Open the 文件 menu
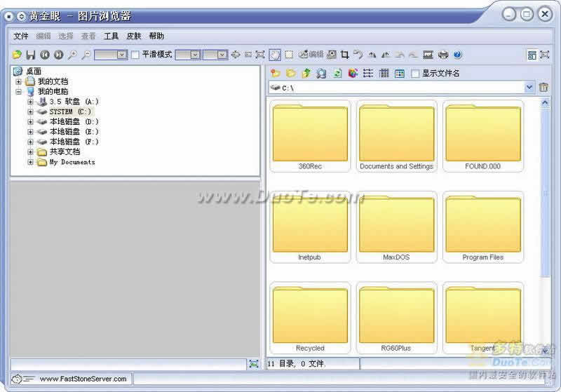Image resolution: width=561 pixels, height=392 pixels. click(x=21, y=36)
